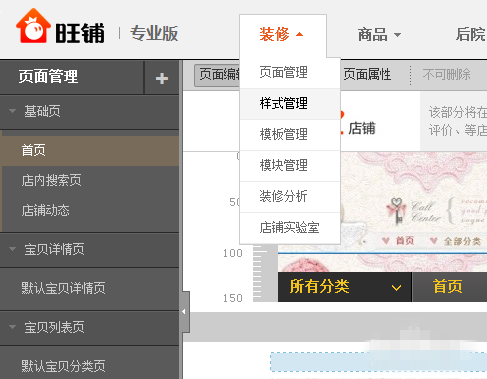
Task: Select the dashed blue placeholder module
Action: click(378, 362)
